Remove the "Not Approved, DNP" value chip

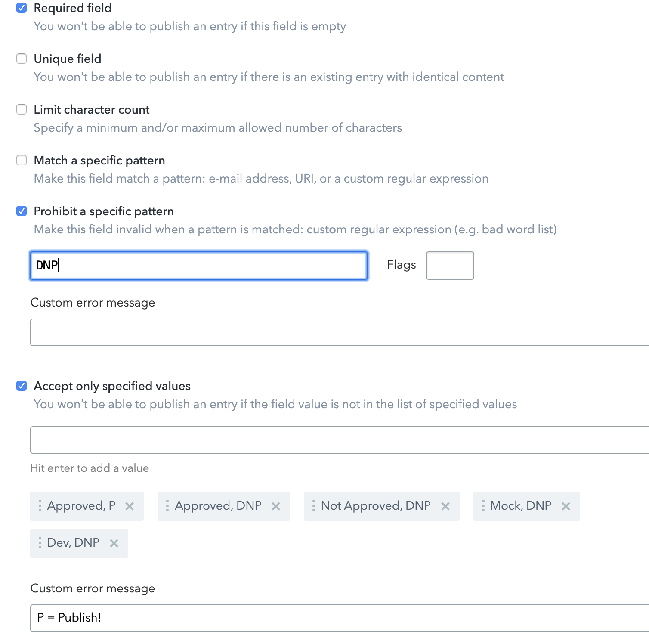pos(446,506)
